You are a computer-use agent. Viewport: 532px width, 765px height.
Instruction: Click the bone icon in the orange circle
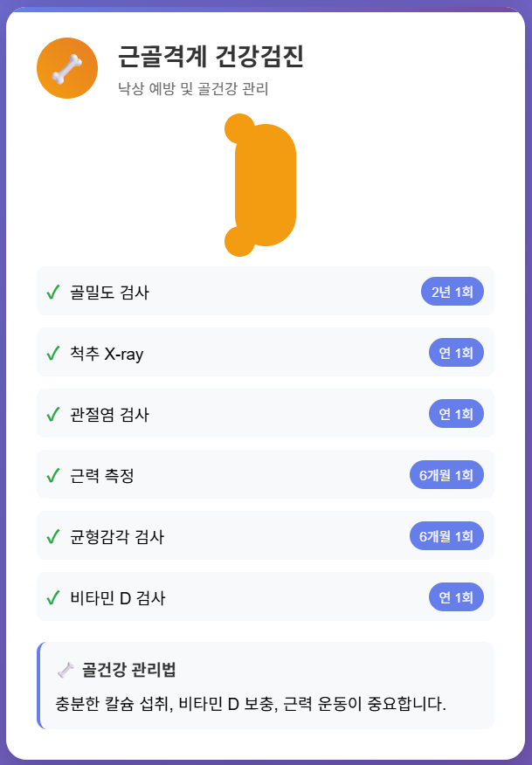point(66,67)
